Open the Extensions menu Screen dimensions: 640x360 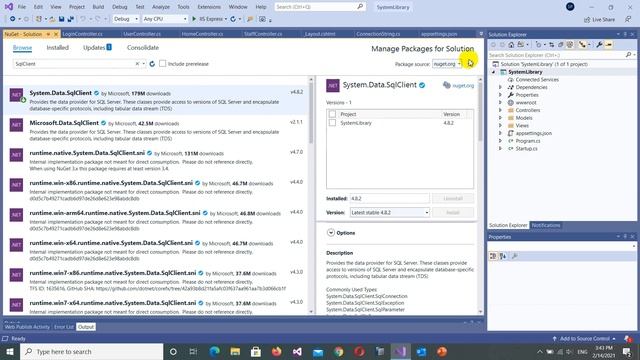coord(209,7)
